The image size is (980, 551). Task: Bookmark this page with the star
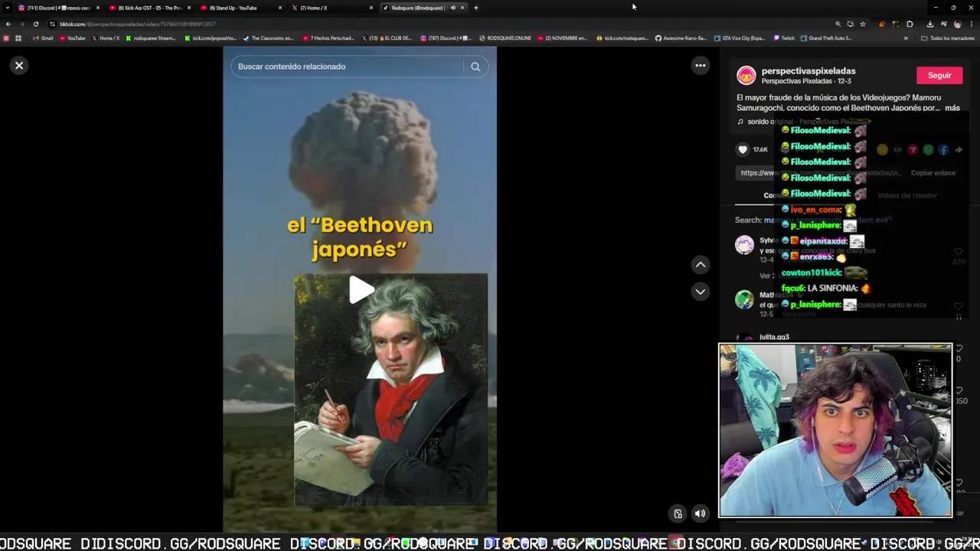[863, 24]
